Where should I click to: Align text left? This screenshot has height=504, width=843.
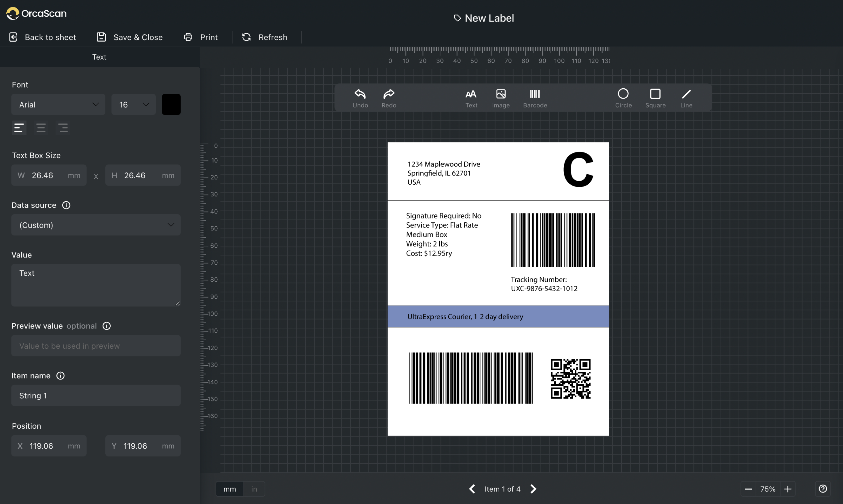point(19,128)
